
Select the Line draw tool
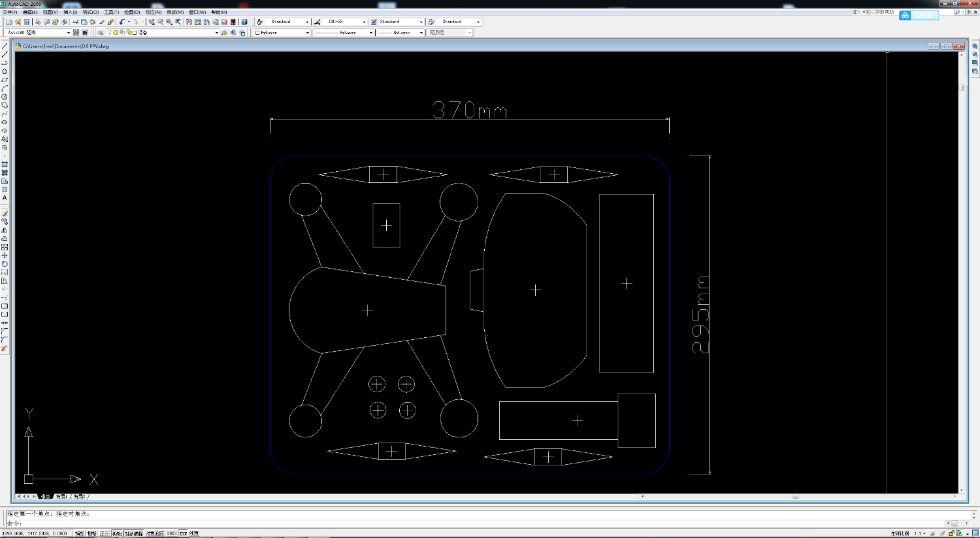[x=5, y=46]
